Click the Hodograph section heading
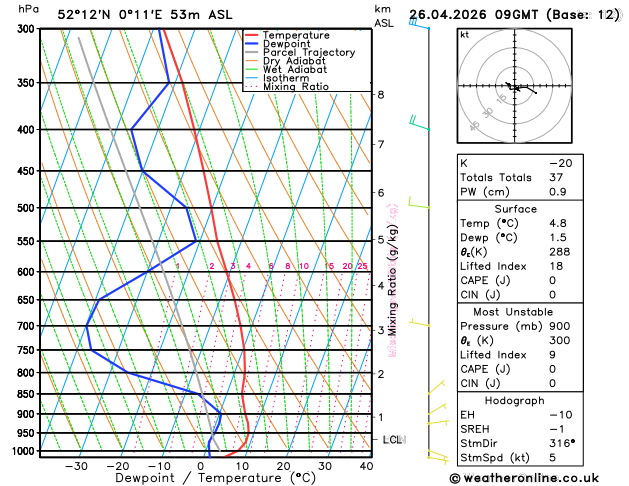The width and height of the screenshot is (629, 486). [x=515, y=401]
